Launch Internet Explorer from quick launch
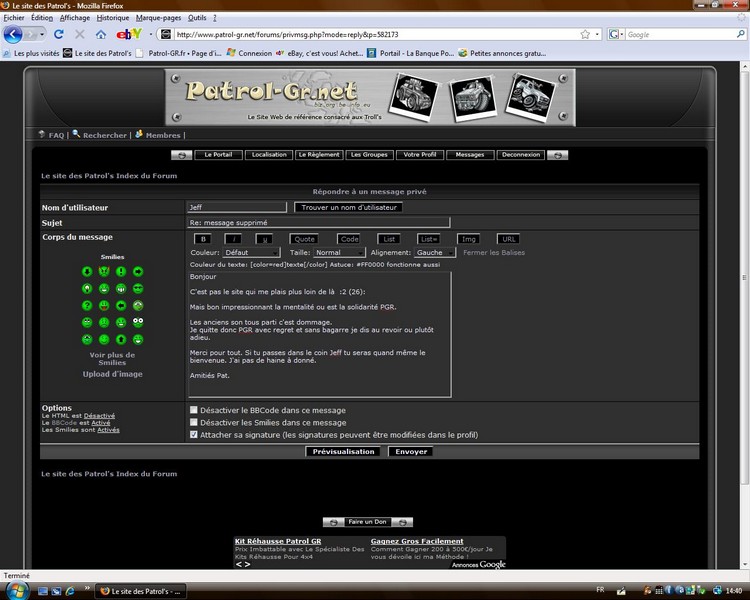750x600 pixels. pos(70,591)
